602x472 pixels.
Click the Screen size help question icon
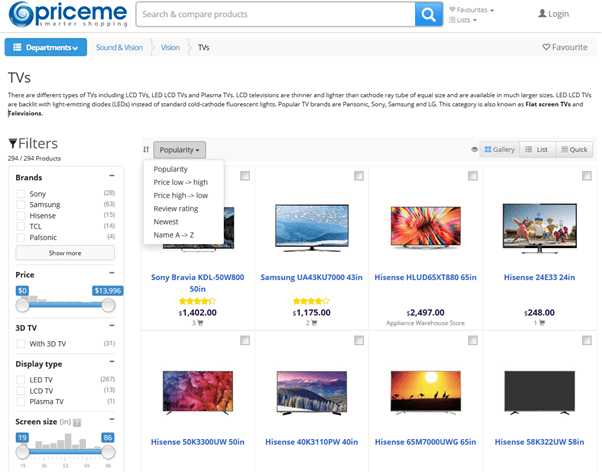pos(77,422)
